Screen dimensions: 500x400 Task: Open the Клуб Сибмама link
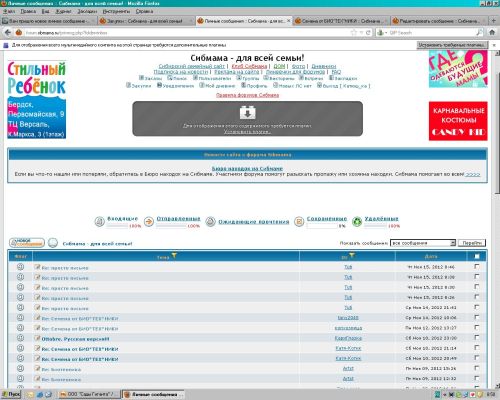[x=249, y=66]
